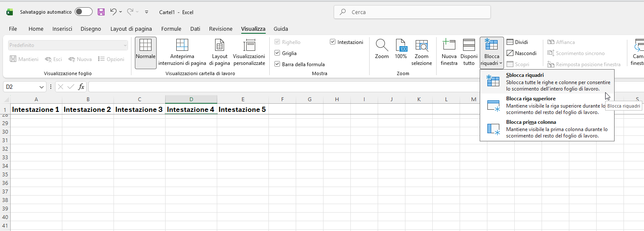Open the Formule ribbon tab
The image size is (644, 231).
point(171,29)
